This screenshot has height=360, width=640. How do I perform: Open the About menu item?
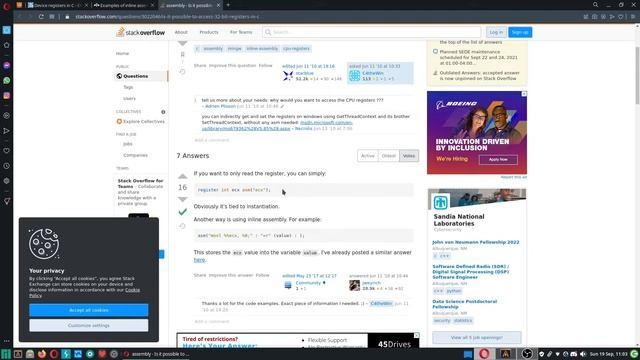[x=181, y=32]
